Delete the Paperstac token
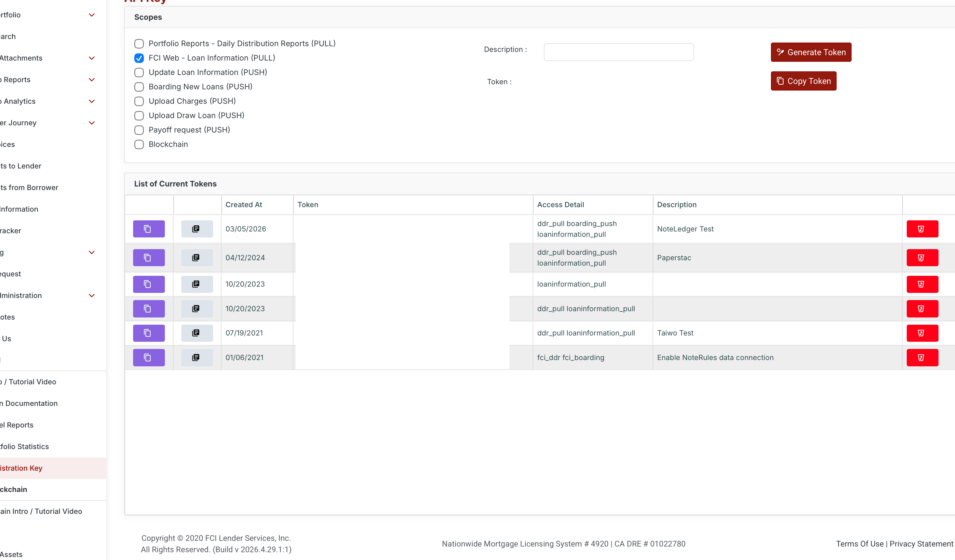Viewport: 955px width, 560px height. click(922, 258)
